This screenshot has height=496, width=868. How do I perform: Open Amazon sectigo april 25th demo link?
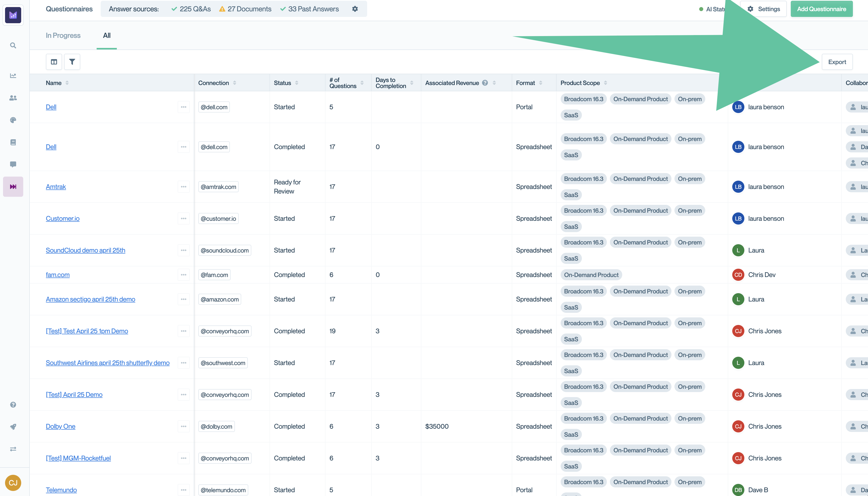pyautogui.click(x=91, y=299)
